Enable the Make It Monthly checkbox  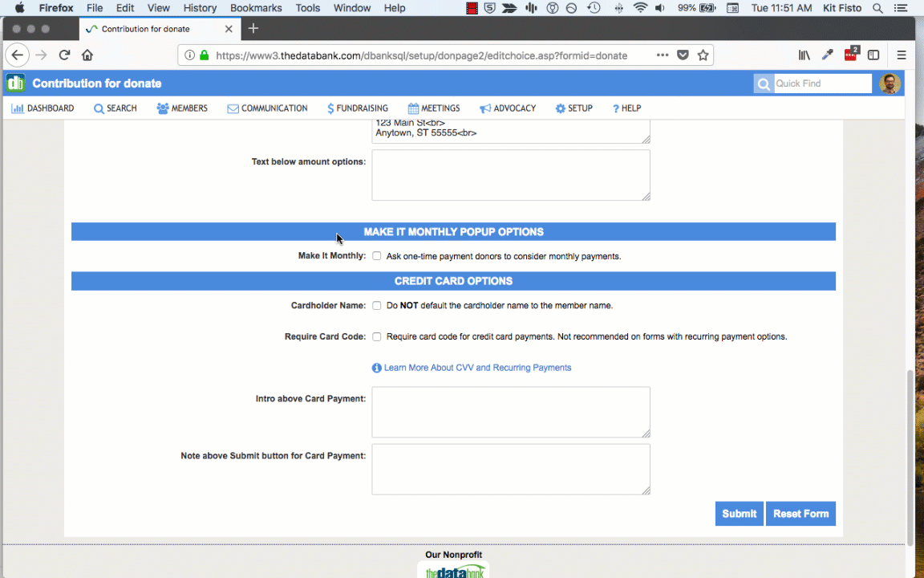376,256
